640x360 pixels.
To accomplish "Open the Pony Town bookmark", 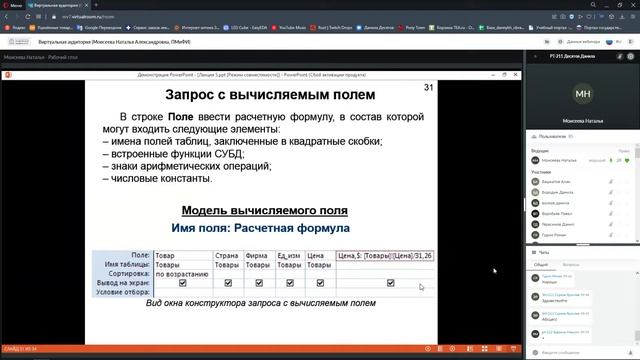I will click(411, 28).
